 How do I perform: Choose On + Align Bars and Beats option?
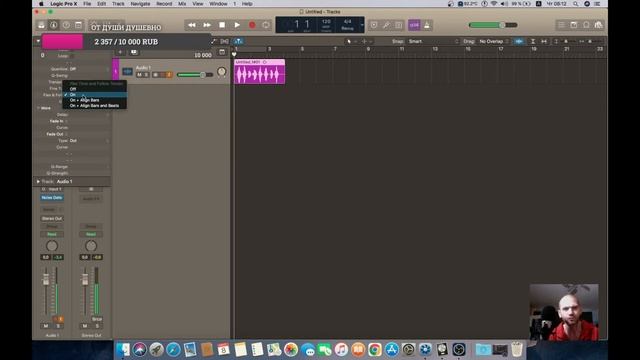pyautogui.click(x=95, y=106)
